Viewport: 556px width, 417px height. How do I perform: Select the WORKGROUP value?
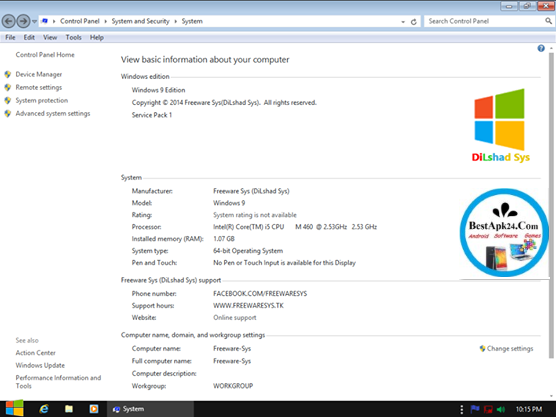[233, 386]
